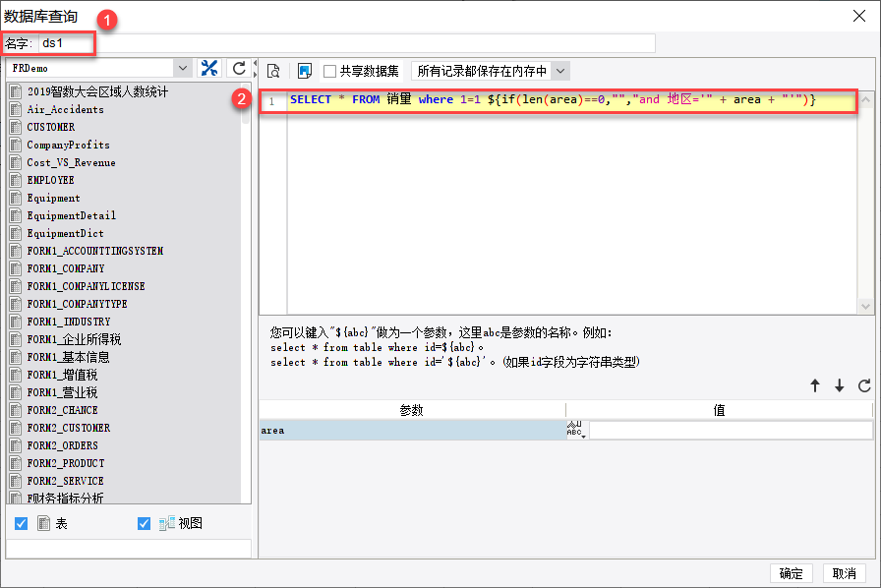Viewport: 881px width, 588px height.
Task: Select the CUSTOMER table
Action: [50, 127]
